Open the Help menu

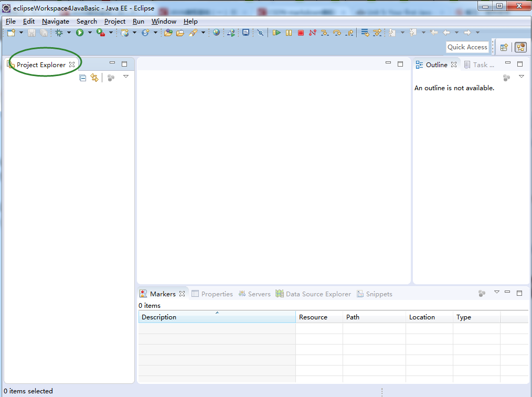tap(190, 22)
